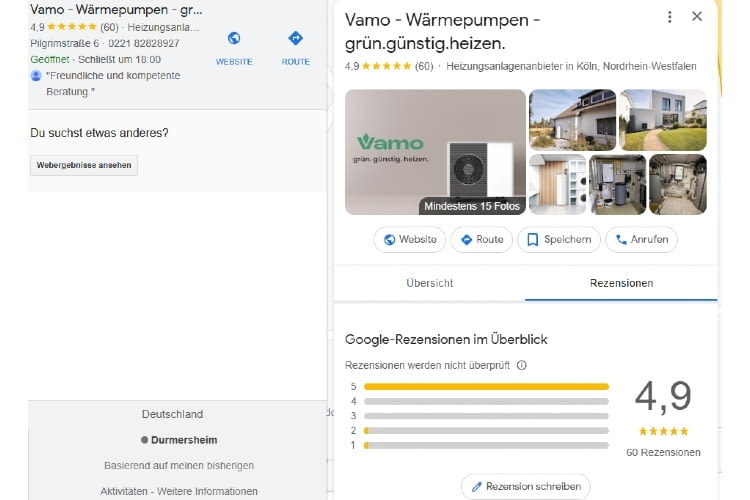
Task: Click the '(60)' review count in panel header
Action: click(424, 66)
